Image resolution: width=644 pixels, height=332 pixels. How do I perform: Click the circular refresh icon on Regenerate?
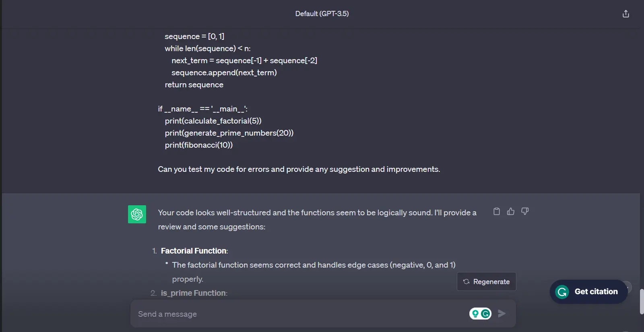click(x=466, y=282)
